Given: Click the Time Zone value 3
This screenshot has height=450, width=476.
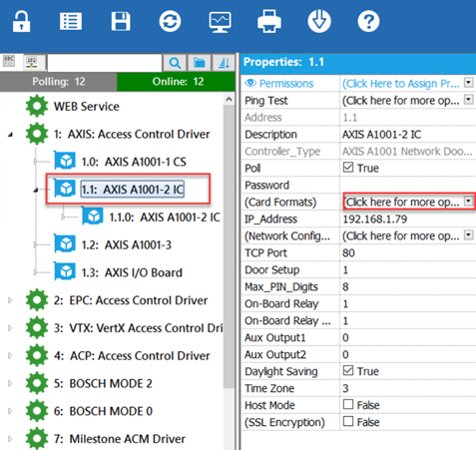Looking at the screenshot, I should pos(345,388).
